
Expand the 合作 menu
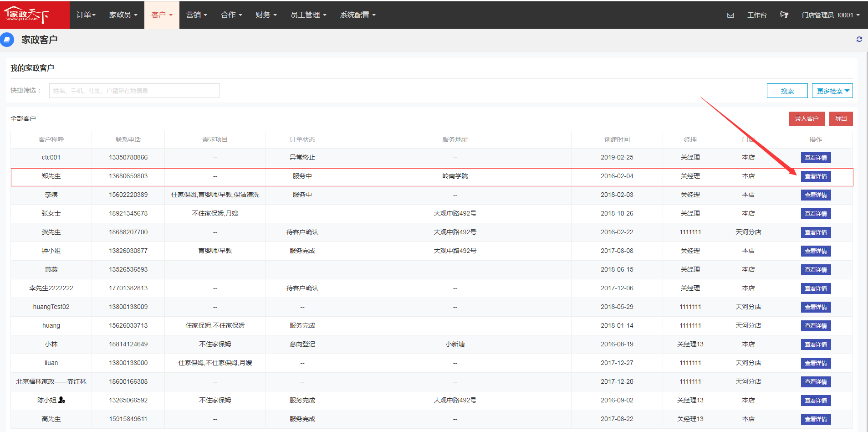(231, 15)
